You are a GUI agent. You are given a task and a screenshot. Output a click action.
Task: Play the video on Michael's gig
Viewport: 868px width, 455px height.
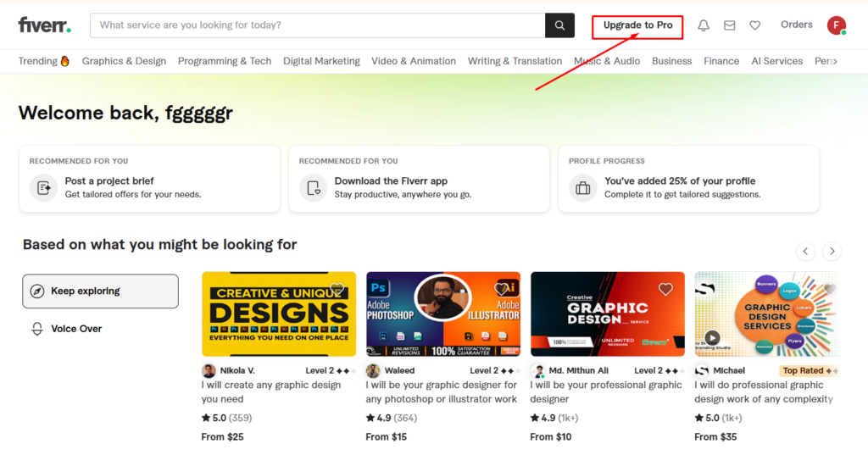click(712, 338)
